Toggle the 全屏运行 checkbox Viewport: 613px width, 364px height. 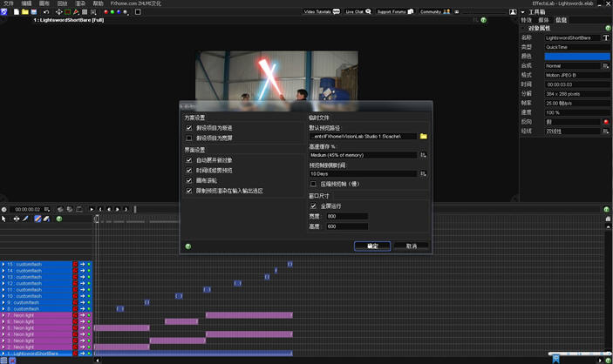coord(314,206)
